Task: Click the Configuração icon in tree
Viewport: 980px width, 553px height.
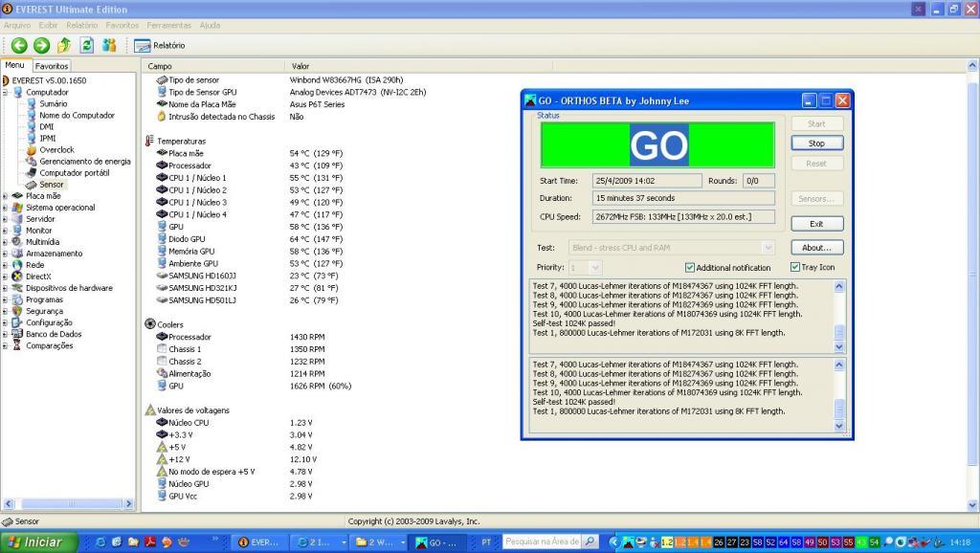Action: coord(17,322)
